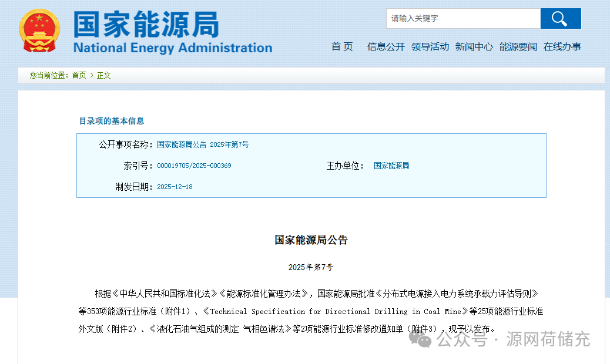Open the 国家能源局公告 2025年第7号 link
The height and width of the screenshot is (364, 610).
coord(202,144)
